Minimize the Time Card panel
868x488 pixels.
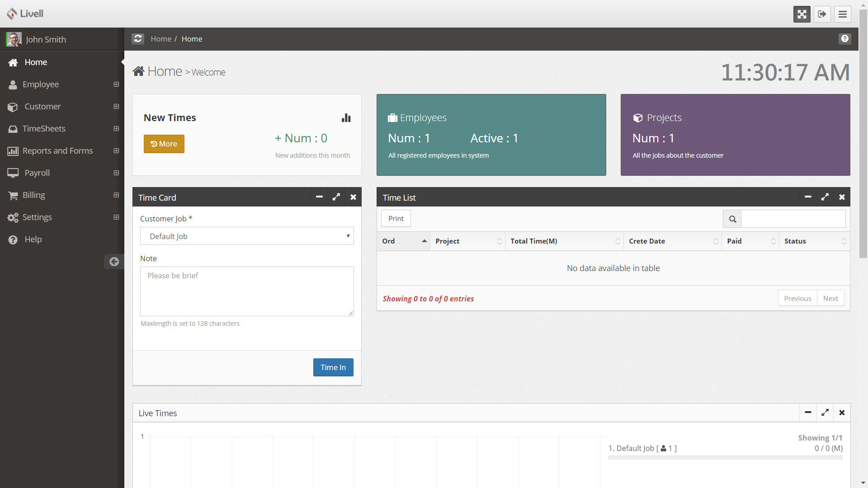coord(319,197)
